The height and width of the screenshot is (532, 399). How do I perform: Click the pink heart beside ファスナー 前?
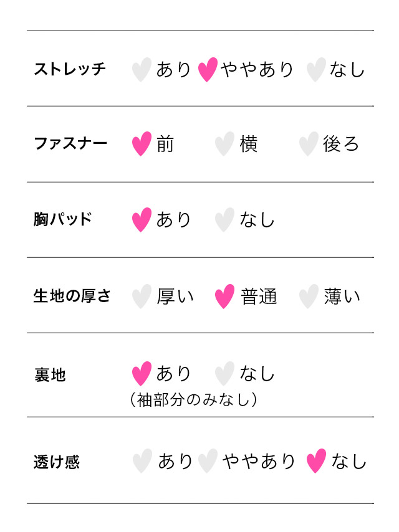point(142,144)
